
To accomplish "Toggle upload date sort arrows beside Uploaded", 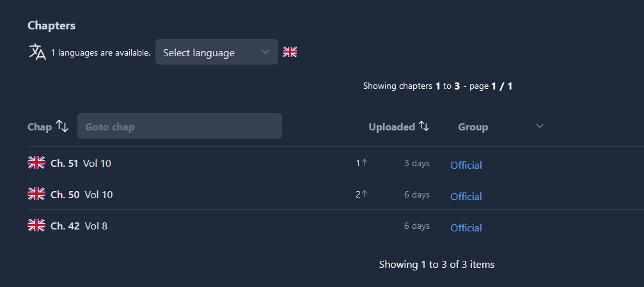I will [x=424, y=127].
